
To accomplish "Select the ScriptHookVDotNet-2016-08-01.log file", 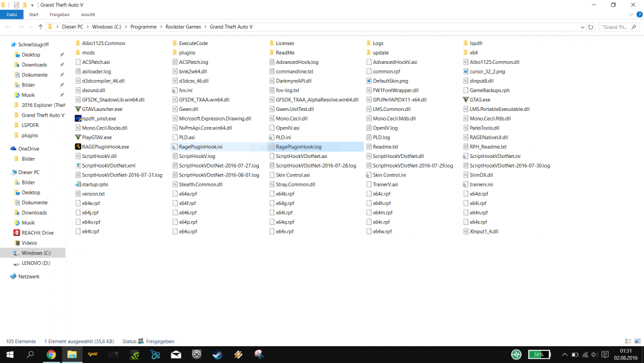I will click(219, 175).
